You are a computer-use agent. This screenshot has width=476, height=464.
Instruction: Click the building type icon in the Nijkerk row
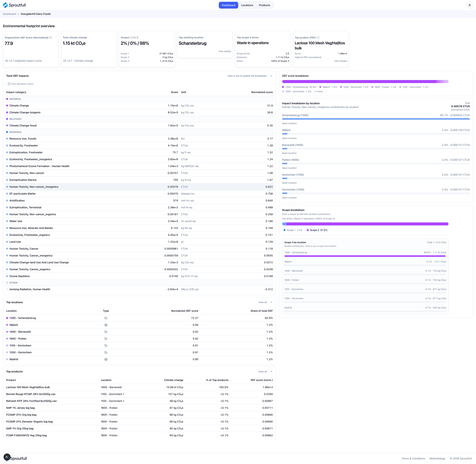(x=106, y=325)
